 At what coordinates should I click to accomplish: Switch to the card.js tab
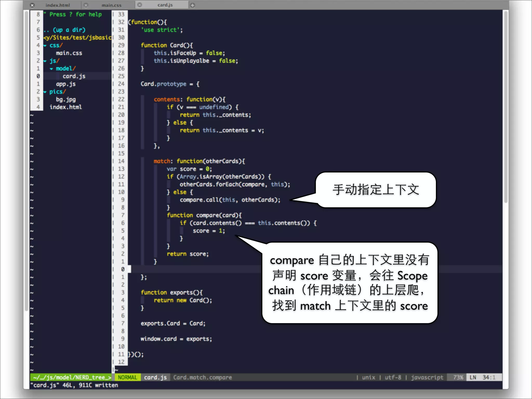165,5
